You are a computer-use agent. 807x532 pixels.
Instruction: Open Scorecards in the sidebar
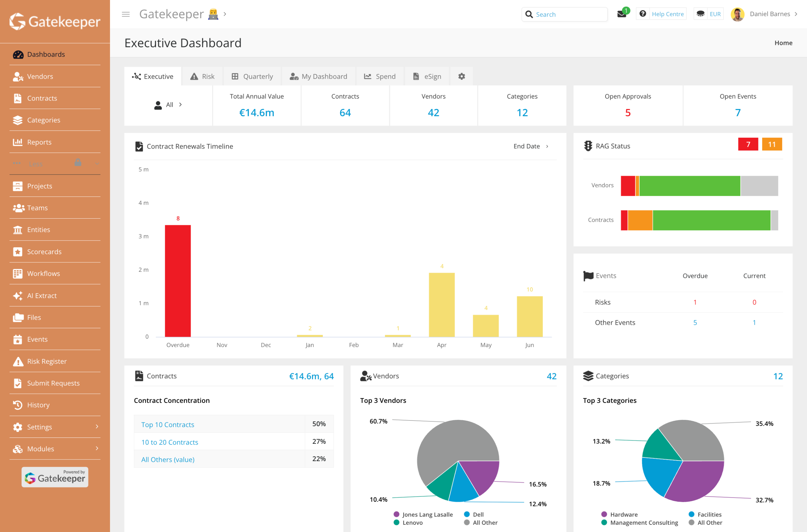(x=44, y=252)
